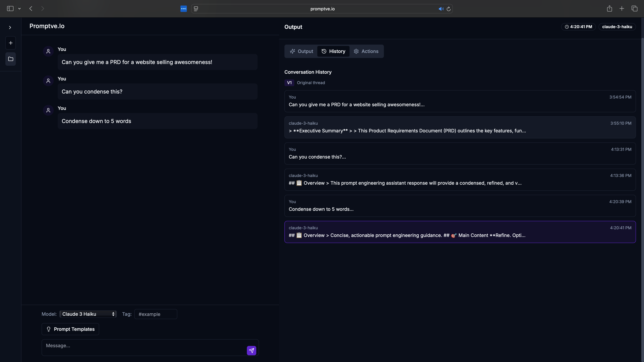Select the History tab
The image size is (644, 362).
pos(333,51)
